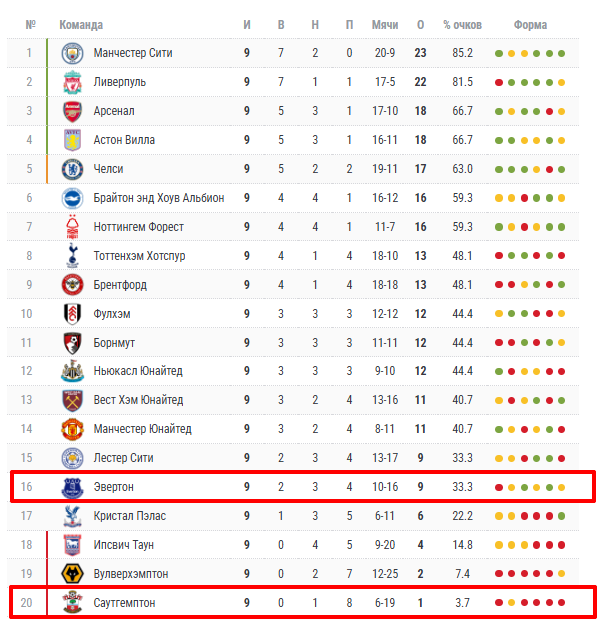
Task: Click the Aston Villa club crest
Action: (72, 140)
